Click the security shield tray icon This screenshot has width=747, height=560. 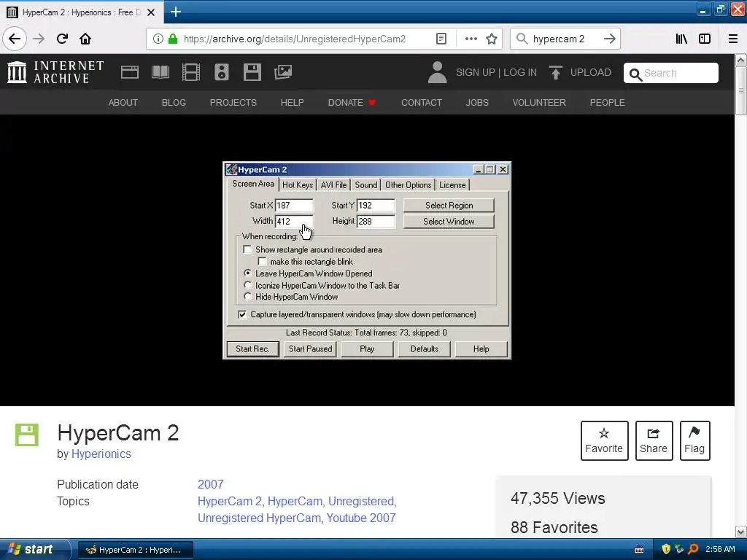click(x=666, y=549)
